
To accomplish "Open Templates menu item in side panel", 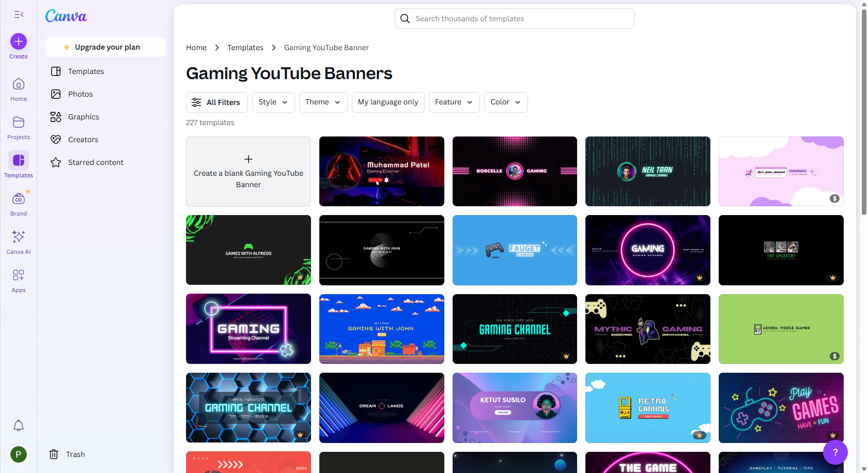I will coord(105,71).
